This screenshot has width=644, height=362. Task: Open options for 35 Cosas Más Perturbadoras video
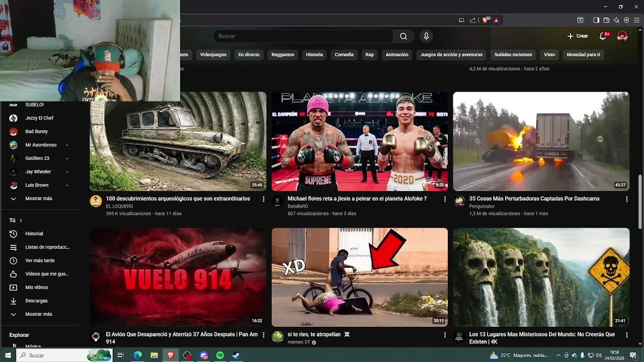[x=626, y=199]
